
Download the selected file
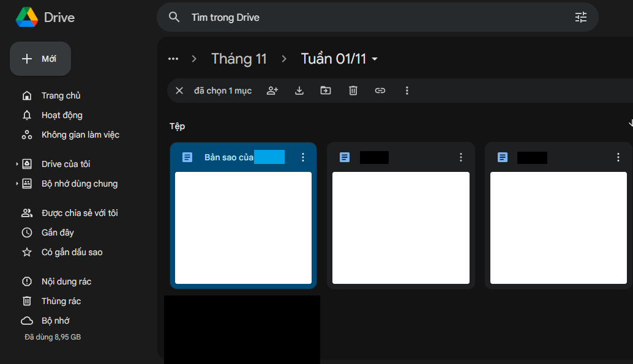tap(299, 91)
